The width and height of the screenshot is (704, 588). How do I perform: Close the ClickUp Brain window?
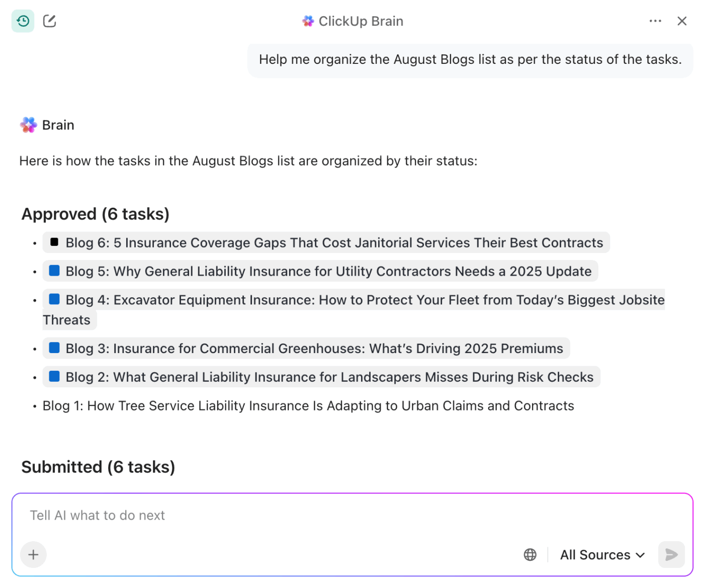pyautogui.click(x=682, y=21)
